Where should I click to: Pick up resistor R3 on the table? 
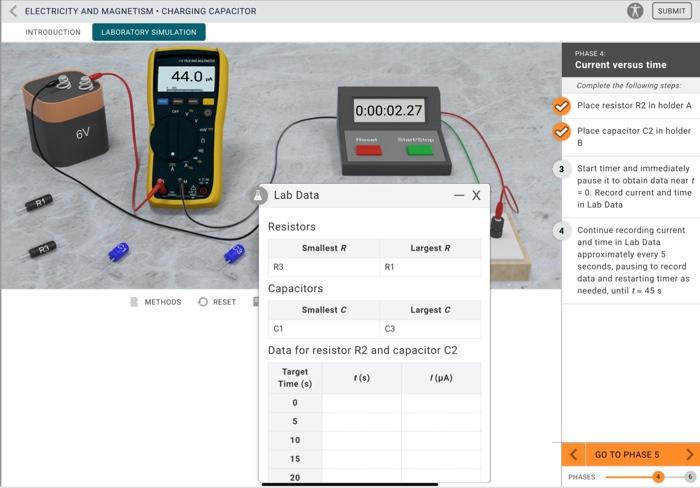42,249
